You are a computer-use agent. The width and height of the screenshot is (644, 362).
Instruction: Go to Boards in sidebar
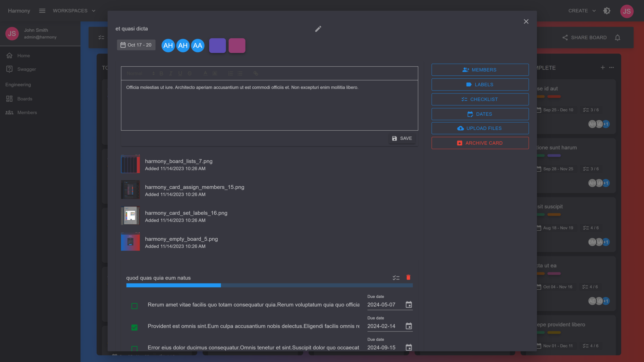click(25, 99)
